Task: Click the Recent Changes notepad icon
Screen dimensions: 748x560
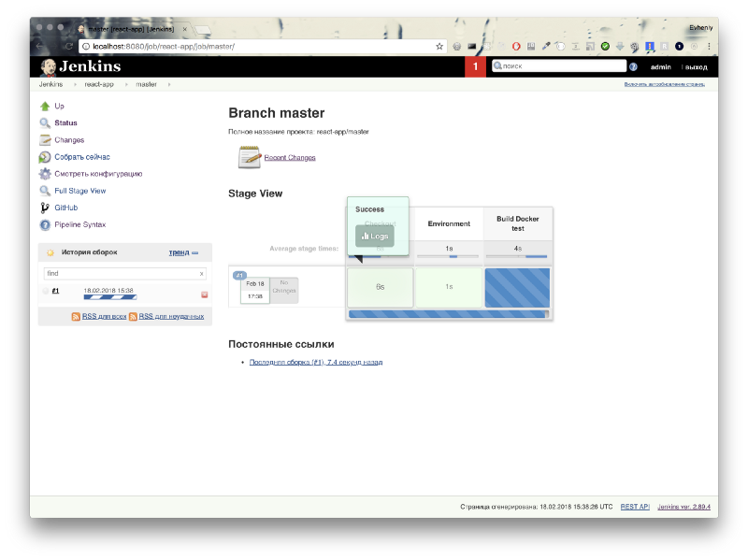Action: pyautogui.click(x=250, y=157)
